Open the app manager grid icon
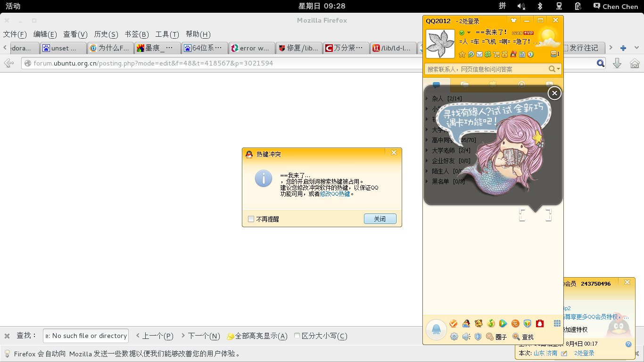This screenshot has height=362, width=644. click(557, 323)
